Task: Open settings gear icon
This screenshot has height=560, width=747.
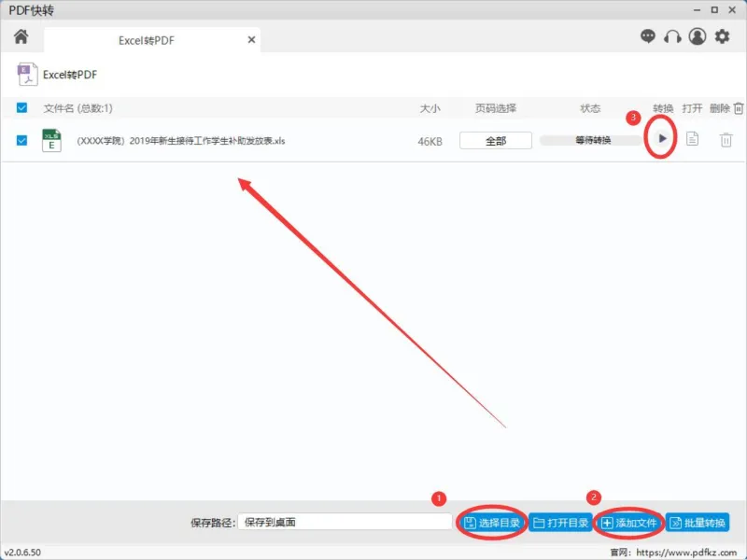Action: point(722,36)
